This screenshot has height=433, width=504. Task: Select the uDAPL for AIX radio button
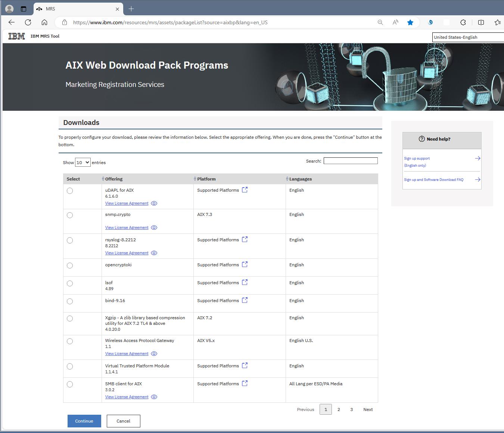pos(70,191)
